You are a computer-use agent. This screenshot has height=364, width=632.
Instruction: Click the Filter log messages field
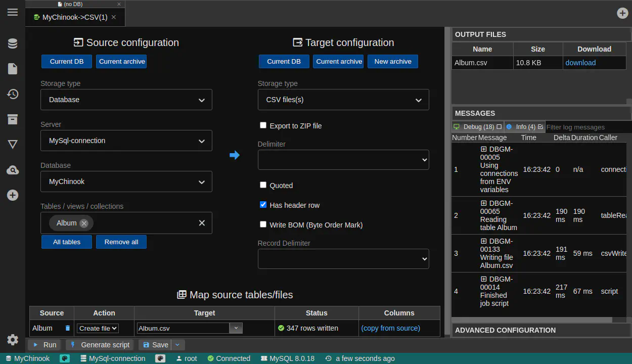tap(586, 127)
